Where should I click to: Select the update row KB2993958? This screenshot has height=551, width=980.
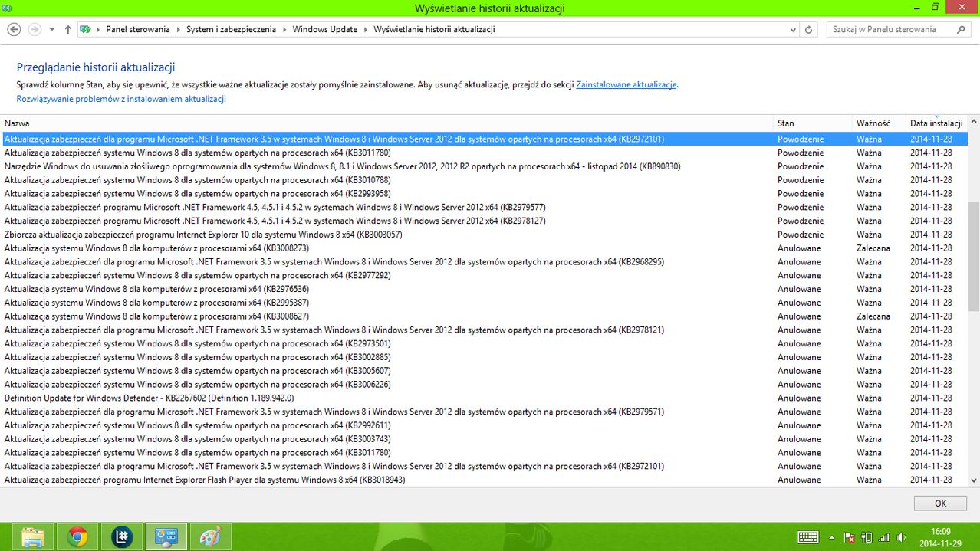[484, 194]
